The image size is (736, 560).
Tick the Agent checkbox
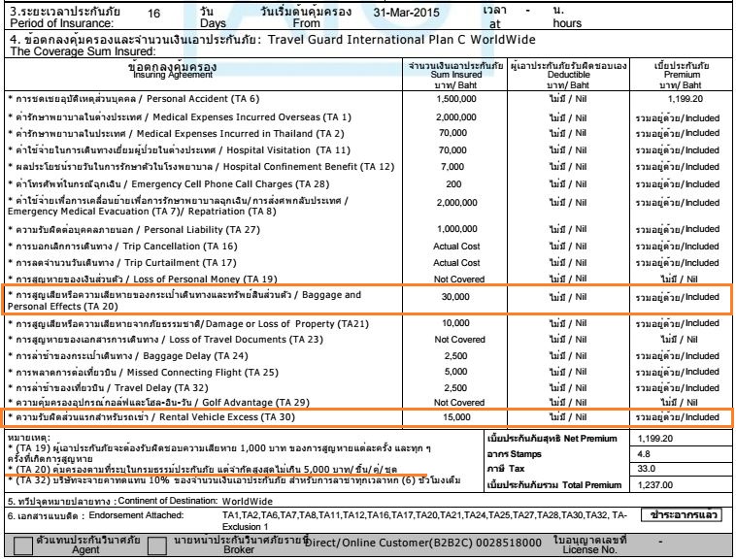pyautogui.click(x=23, y=545)
